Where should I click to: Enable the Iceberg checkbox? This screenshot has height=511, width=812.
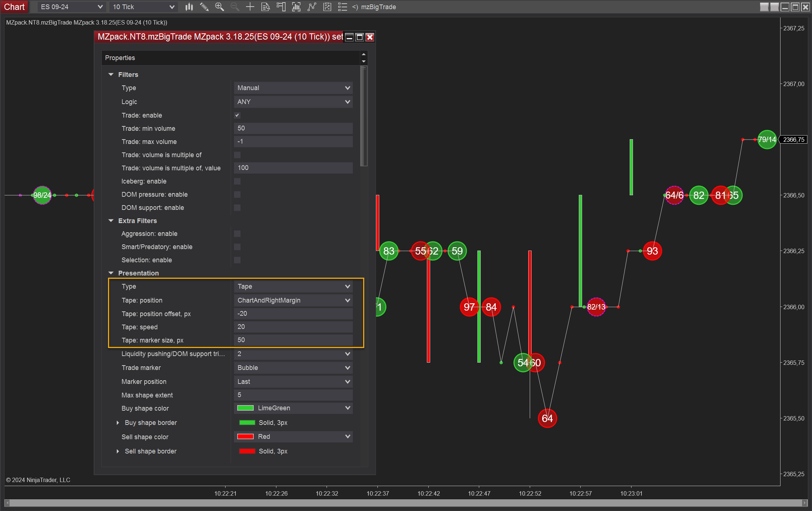237,181
